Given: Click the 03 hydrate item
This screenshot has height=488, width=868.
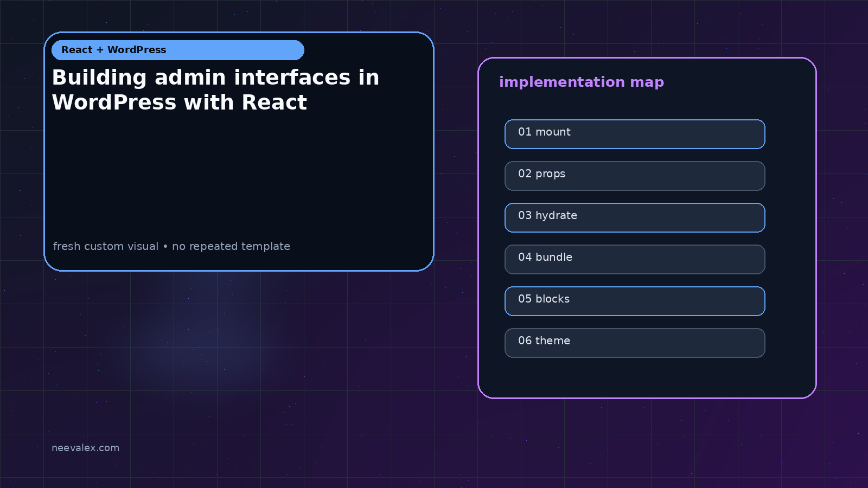Looking at the screenshot, I should [x=635, y=217].
